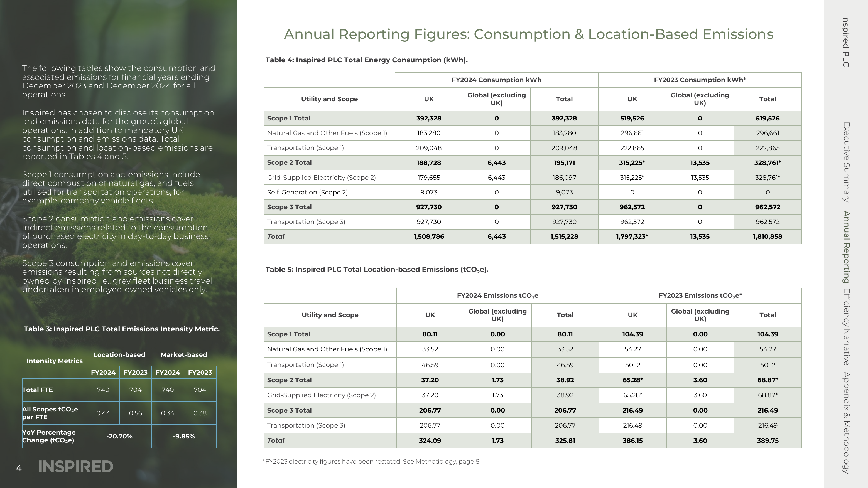868x488 pixels.
Task: Click the page number 4
Action: (x=19, y=468)
